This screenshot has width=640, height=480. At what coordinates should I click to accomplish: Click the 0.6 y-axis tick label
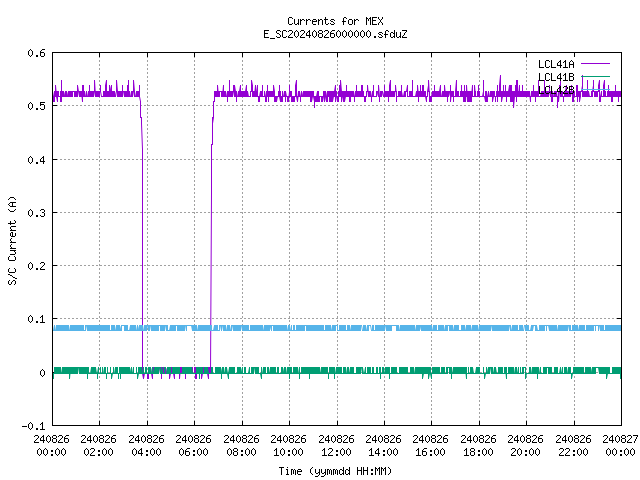tap(36, 53)
